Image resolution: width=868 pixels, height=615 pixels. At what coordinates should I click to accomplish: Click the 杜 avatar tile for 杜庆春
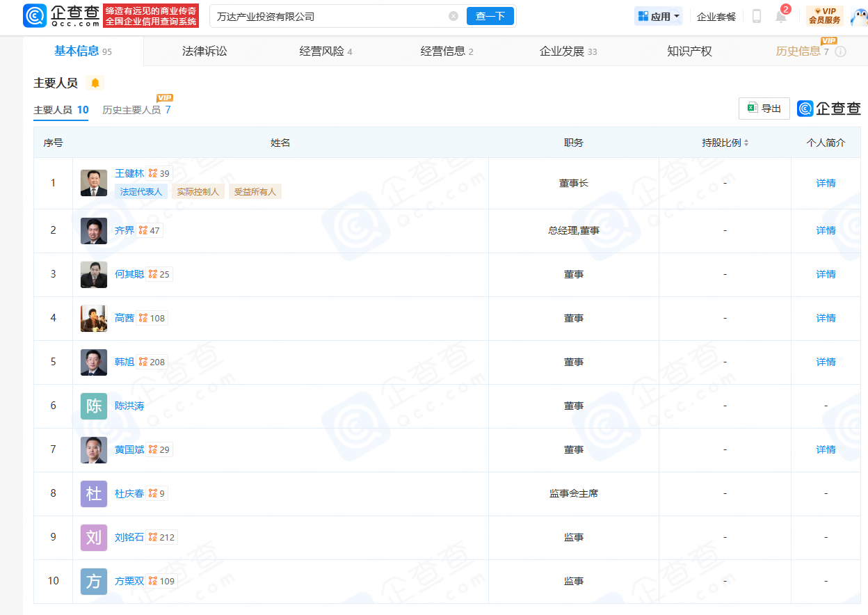(94, 494)
